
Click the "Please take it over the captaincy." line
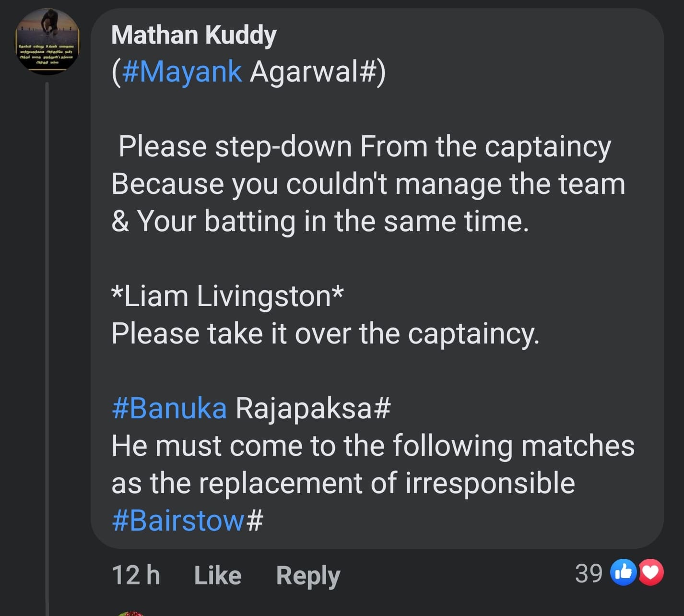click(x=325, y=333)
